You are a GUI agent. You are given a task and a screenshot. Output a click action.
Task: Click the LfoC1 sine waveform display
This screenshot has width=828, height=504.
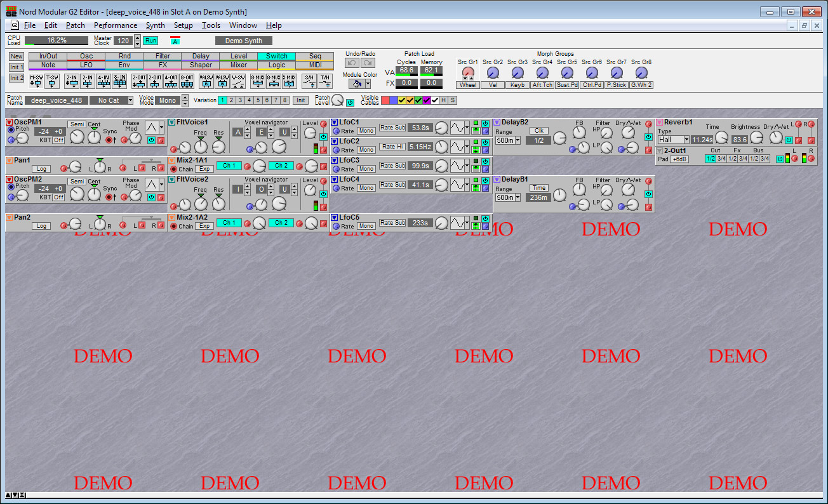(457, 127)
